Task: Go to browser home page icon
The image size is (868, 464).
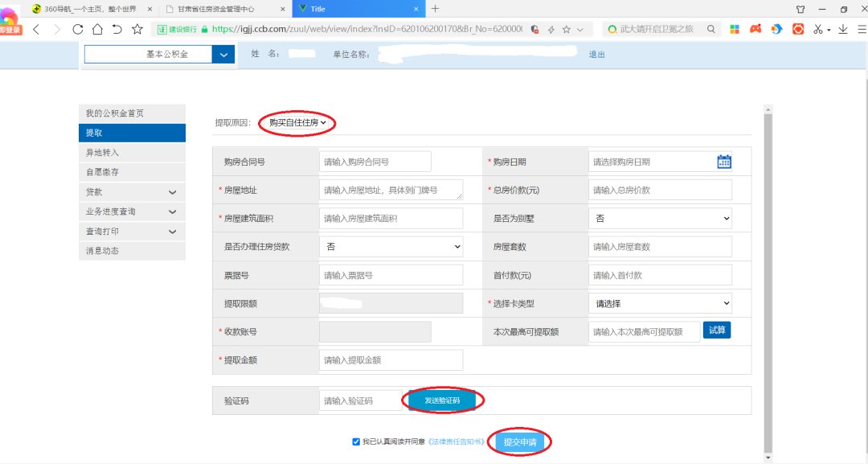Action: click(97, 29)
